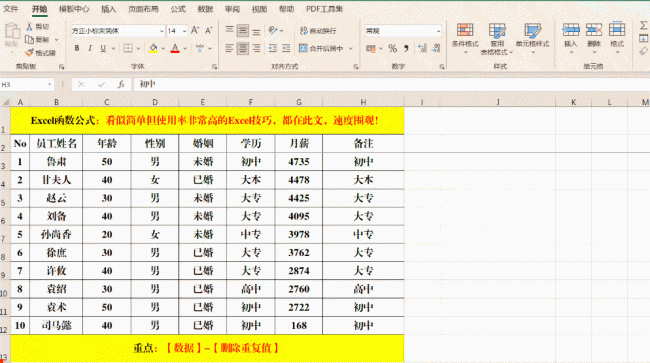Click the Decrease Decimal icon
The width and height of the screenshot is (650, 363).
click(436, 48)
